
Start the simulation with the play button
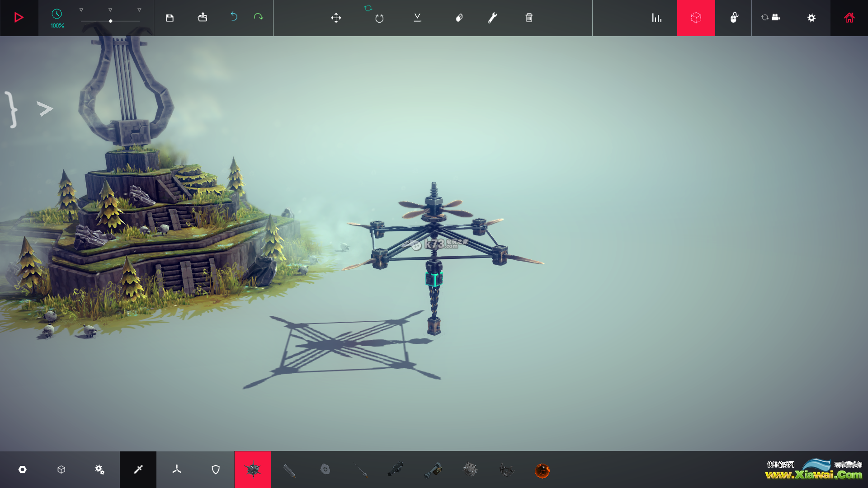(19, 18)
